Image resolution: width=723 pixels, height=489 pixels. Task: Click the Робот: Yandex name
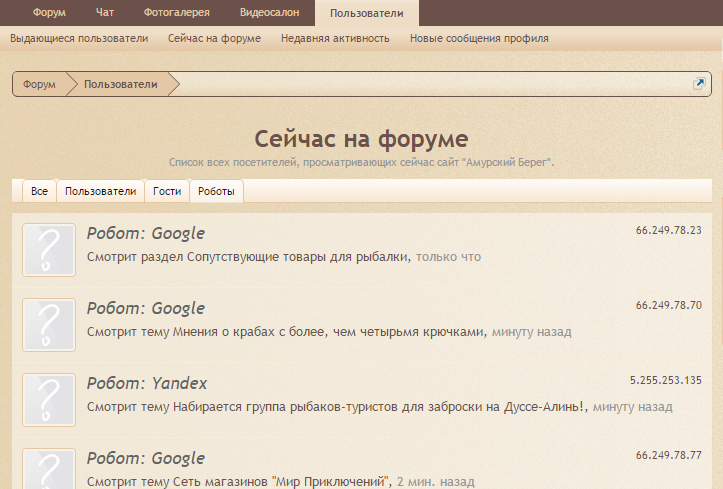tap(147, 383)
